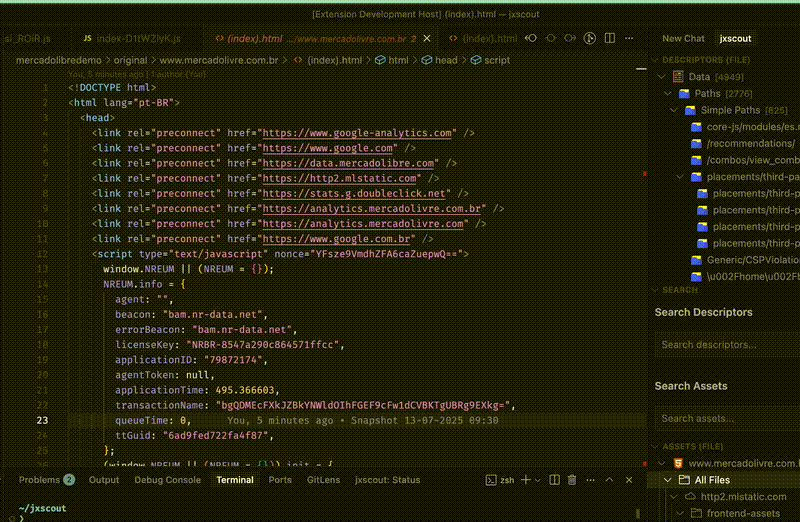Screen dimensions: 800x522
Task: Click the All Files folder icon
Action: point(684,480)
